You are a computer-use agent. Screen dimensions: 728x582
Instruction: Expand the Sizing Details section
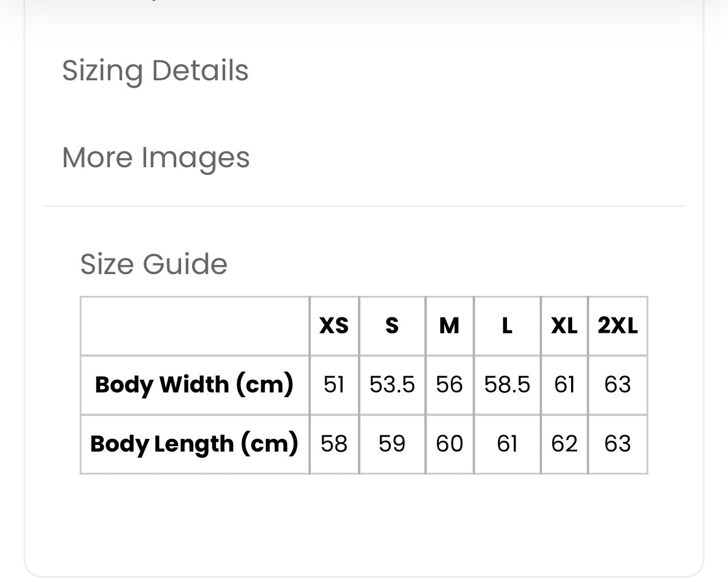pos(155,71)
